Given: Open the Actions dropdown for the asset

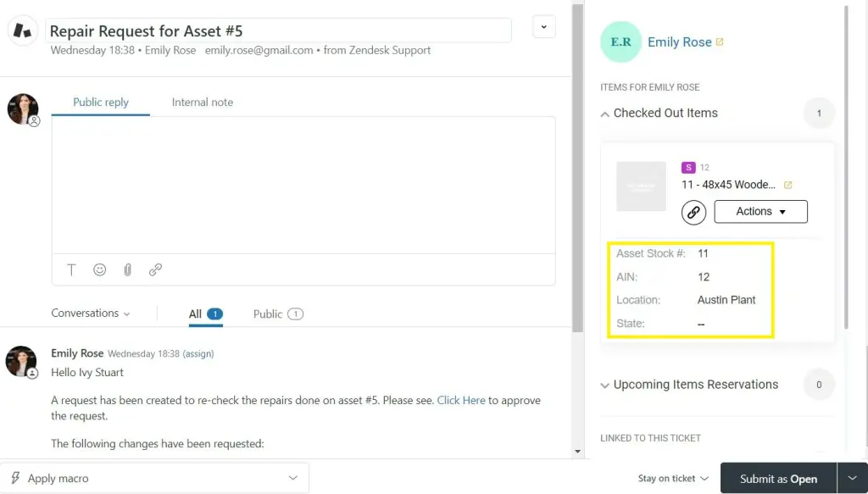Looking at the screenshot, I should [x=760, y=211].
